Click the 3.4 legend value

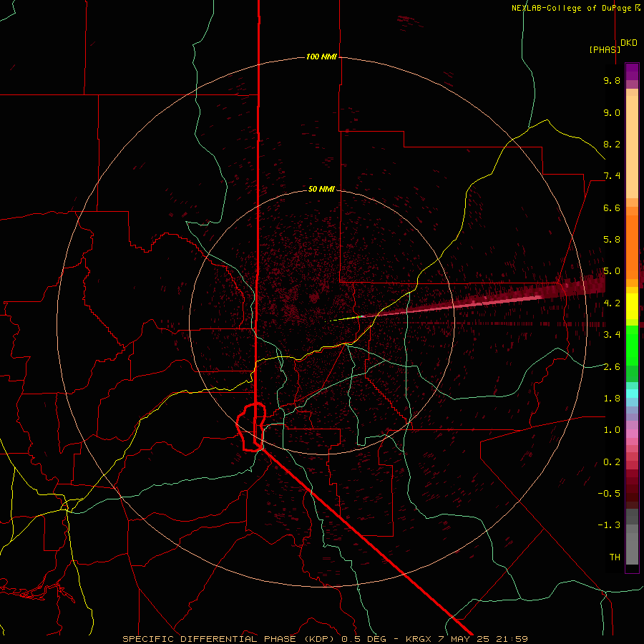click(612, 335)
